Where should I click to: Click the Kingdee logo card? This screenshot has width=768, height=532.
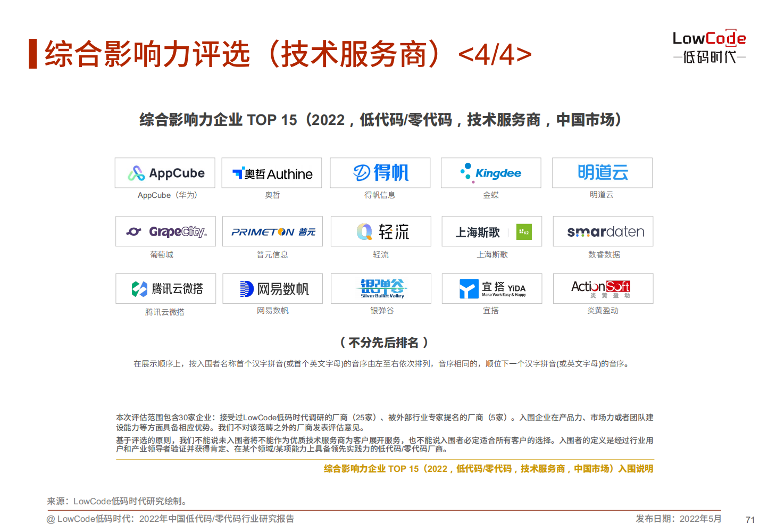(x=491, y=173)
